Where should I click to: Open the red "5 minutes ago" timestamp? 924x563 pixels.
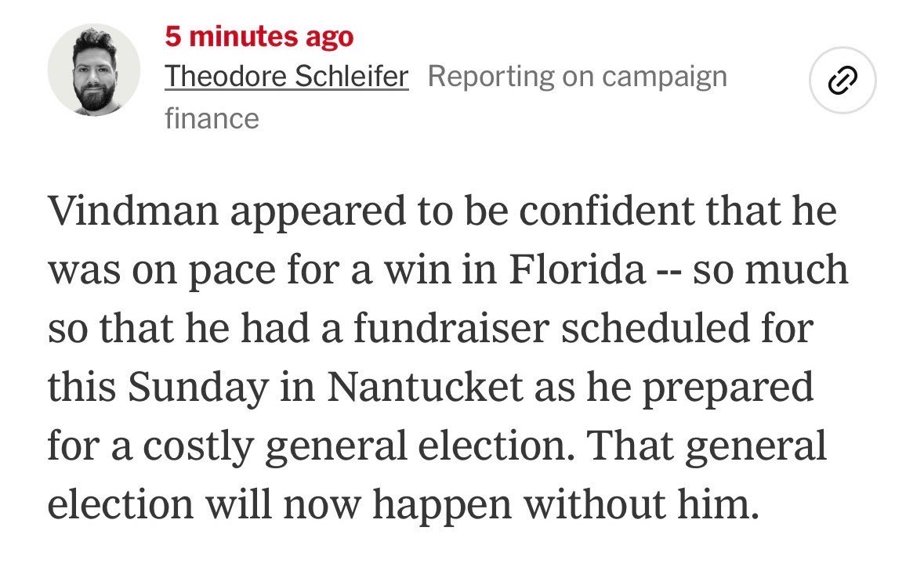coord(259,36)
